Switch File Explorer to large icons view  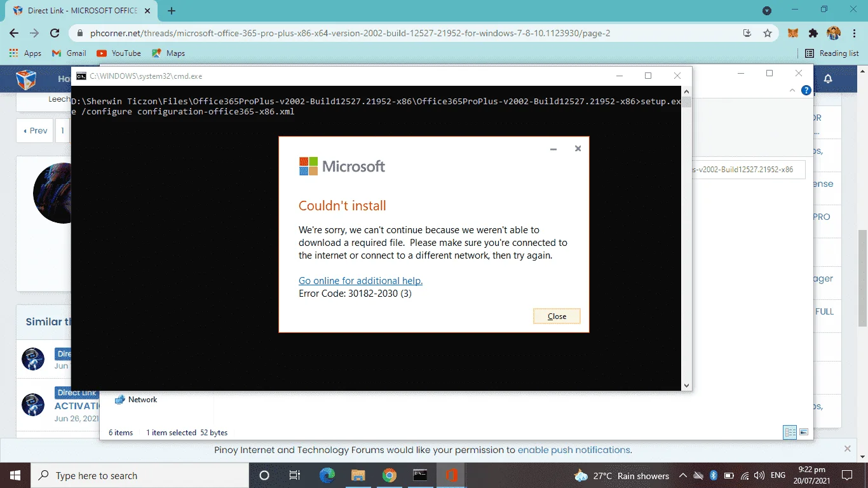click(804, 433)
